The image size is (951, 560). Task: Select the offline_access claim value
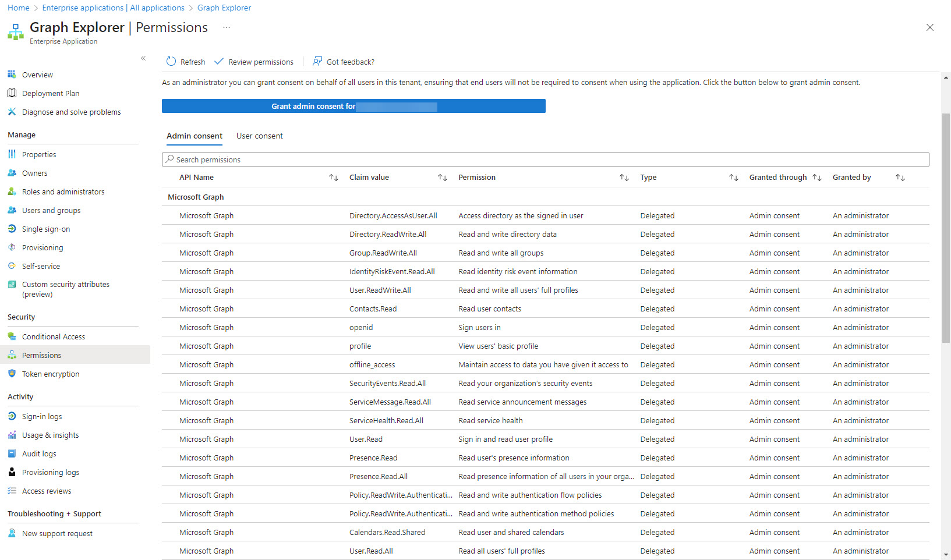372,364
